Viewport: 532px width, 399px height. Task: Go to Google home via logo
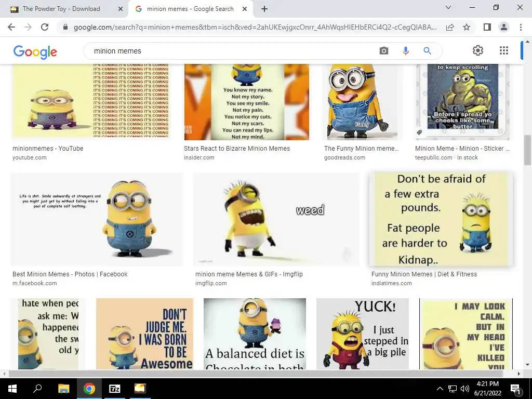[35, 51]
